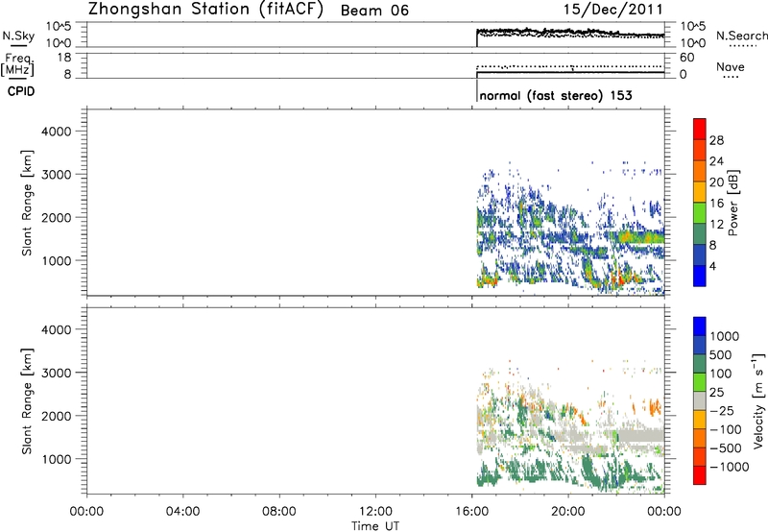Image resolution: width=768 pixels, height=532 pixels.
Task: Select the '24' Power colorbar label
Action: pos(716,161)
